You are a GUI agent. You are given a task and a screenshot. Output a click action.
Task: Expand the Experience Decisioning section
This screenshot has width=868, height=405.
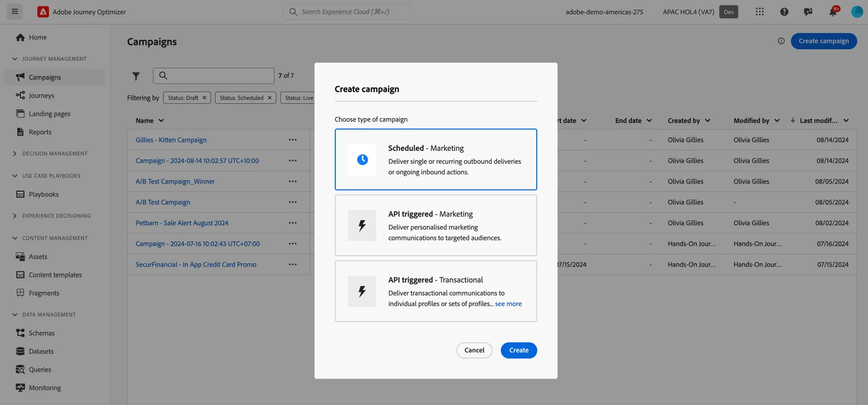(x=15, y=216)
